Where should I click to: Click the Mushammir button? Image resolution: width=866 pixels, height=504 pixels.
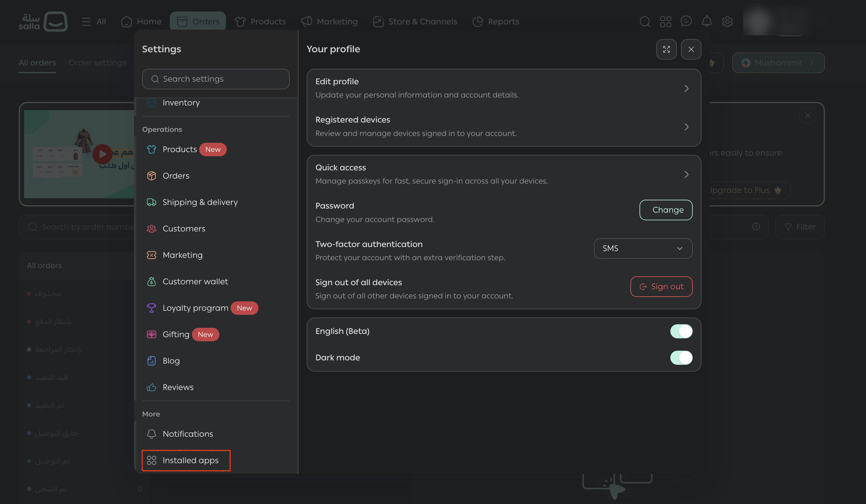coord(778,63)
